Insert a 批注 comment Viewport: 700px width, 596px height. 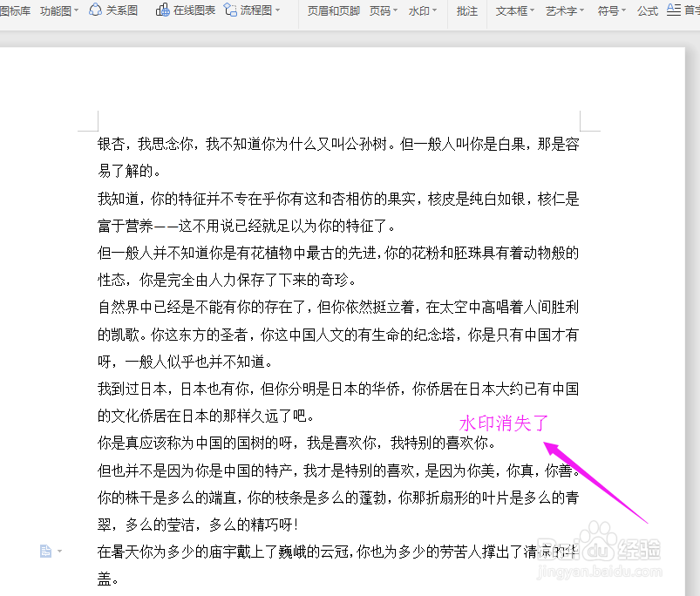click(x=466, y=12)
